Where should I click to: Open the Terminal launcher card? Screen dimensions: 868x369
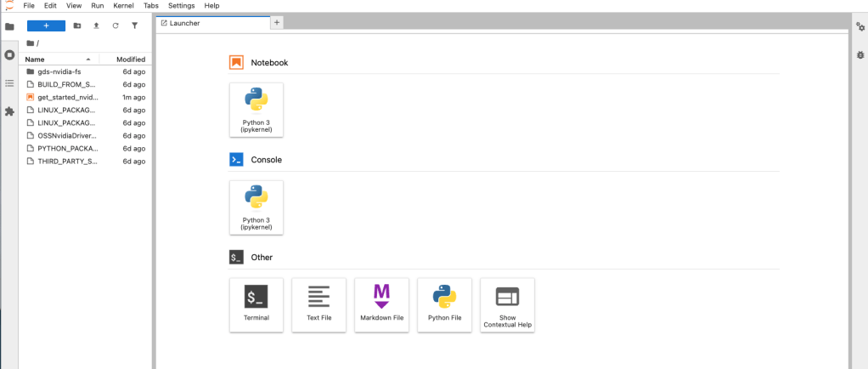coord(256,304)
